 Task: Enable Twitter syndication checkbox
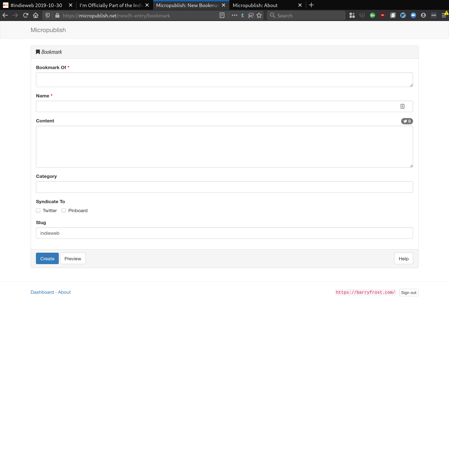[38, 211]
